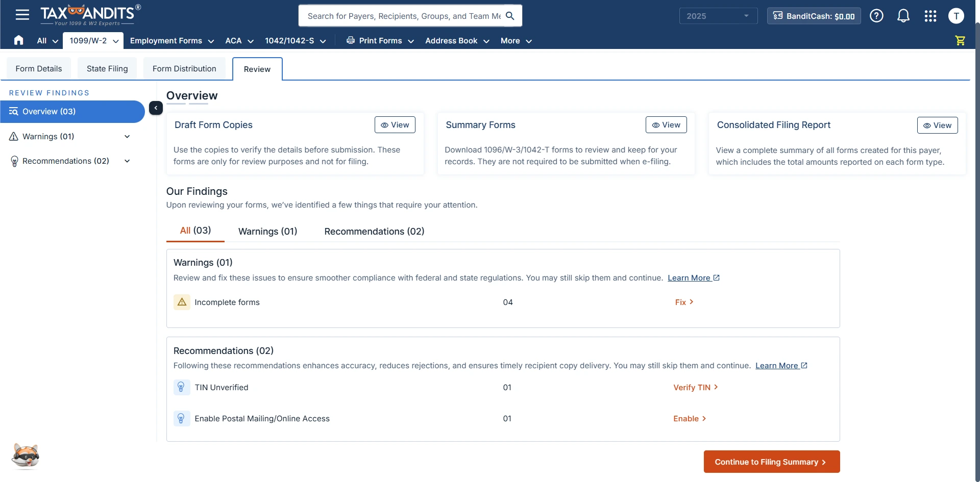Open the Warnings (01) findings tab
The width and height of the screenshot is (980, 482).
267,231
